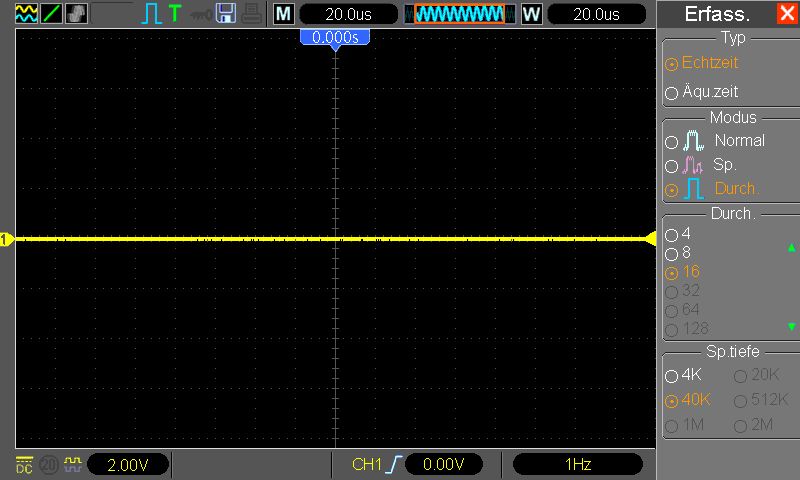800x480 pixels.
Task: Click the waveform memory overview thumbnail
Action: 459,14
